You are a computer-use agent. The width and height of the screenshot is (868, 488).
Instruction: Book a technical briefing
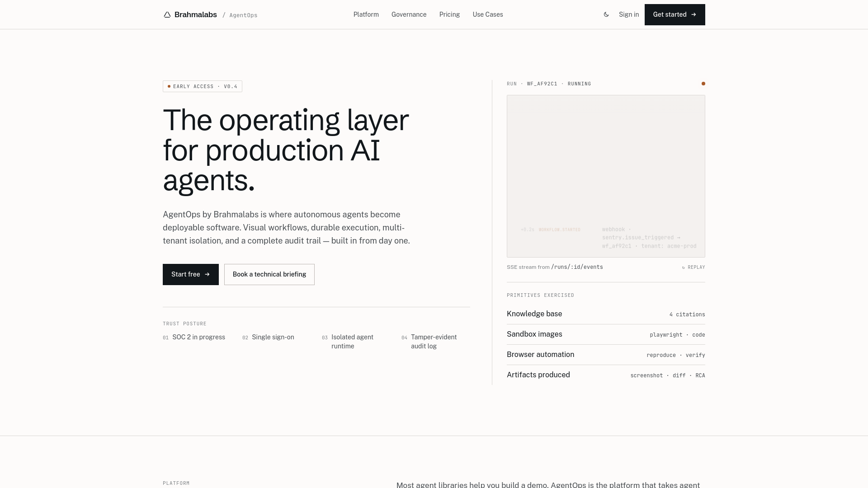[x=269, y=274]
